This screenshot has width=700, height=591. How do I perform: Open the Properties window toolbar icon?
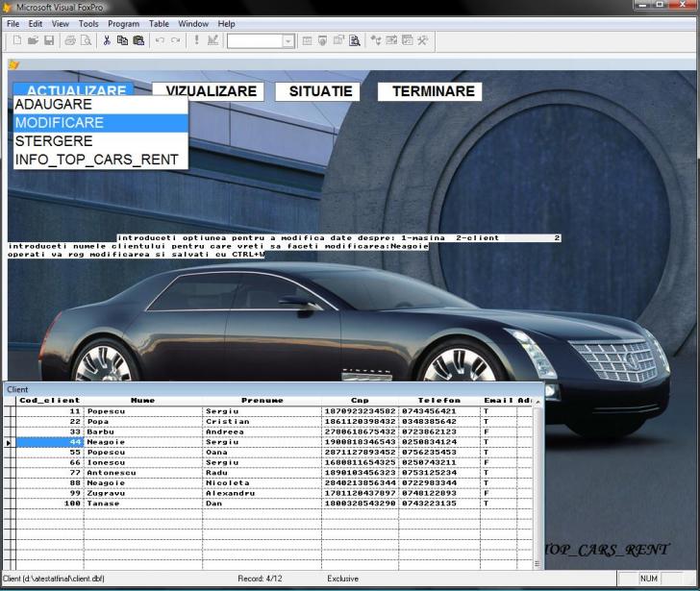tap(338, 40)
